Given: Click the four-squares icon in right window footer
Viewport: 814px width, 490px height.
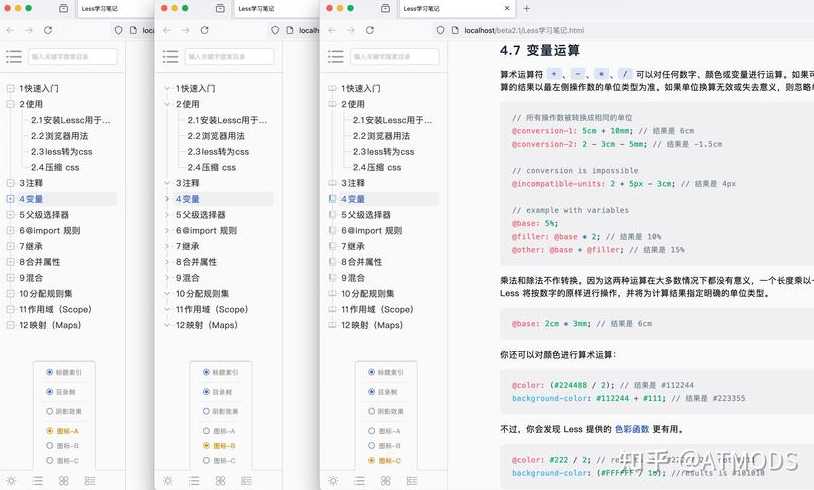Looking at the screenshot, I should click(385, 481).
